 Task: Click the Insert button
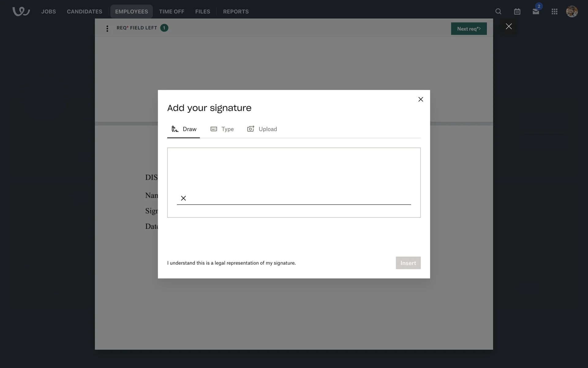(x=408, y=263)
